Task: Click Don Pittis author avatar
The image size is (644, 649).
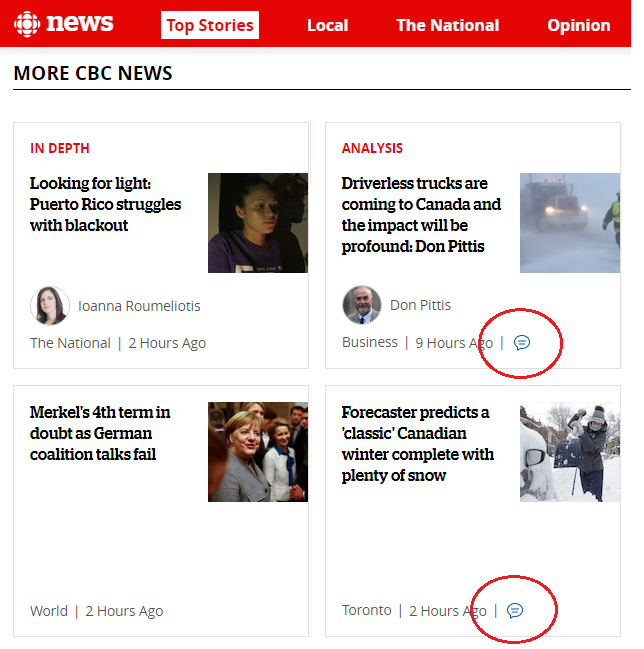Action: click(362, 305)
